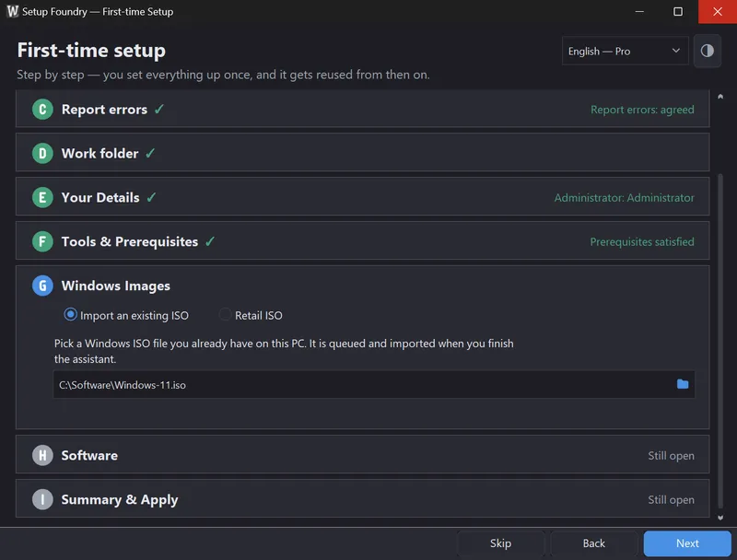This screenshot has height=560, width=737.
Task: Maximize the Setup Foundry window
Action: point(678,11)
